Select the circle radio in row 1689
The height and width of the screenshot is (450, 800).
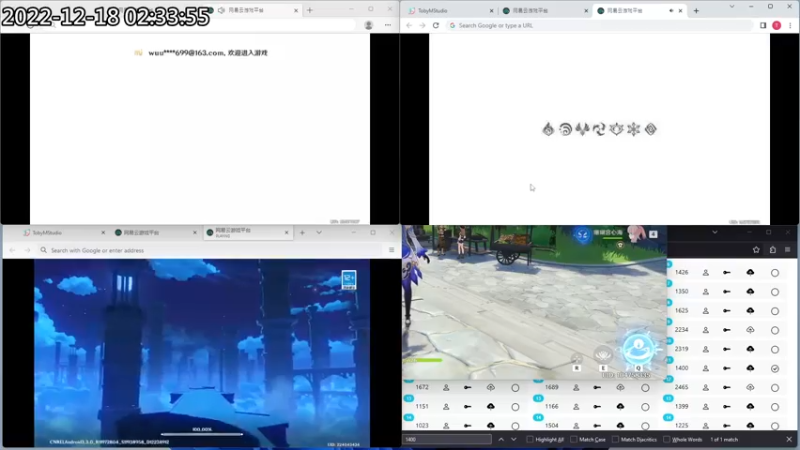pos(645,388)
